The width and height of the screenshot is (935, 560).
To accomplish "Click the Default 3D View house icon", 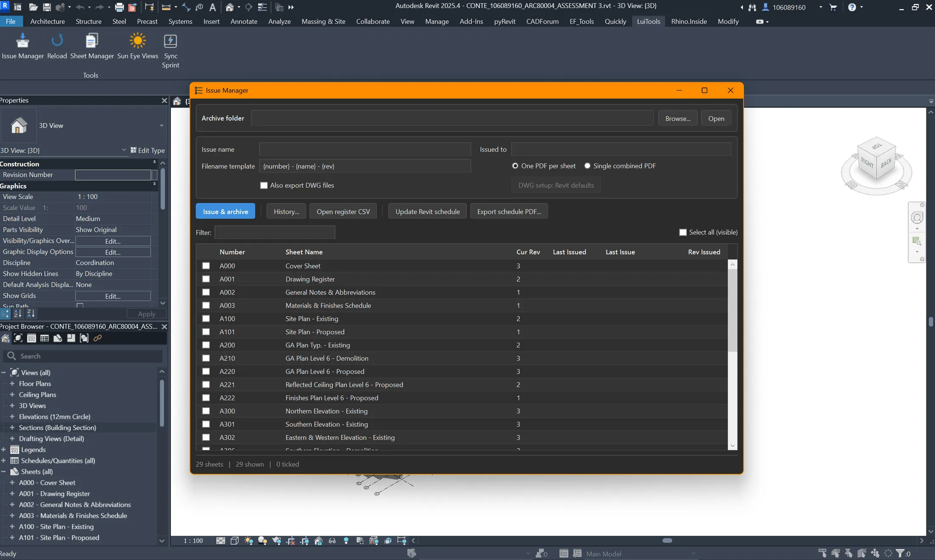I will [x=229, y=7].
